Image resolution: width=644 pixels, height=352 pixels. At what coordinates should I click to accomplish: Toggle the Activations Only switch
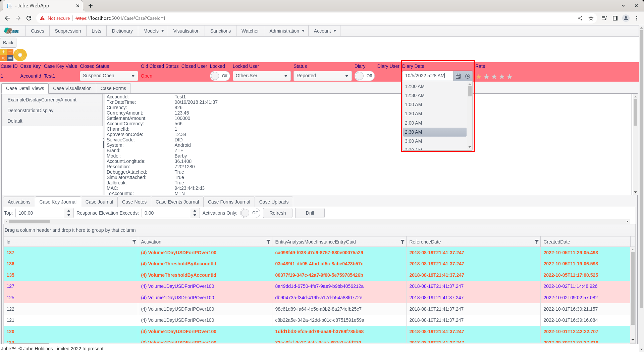(250, 213)
